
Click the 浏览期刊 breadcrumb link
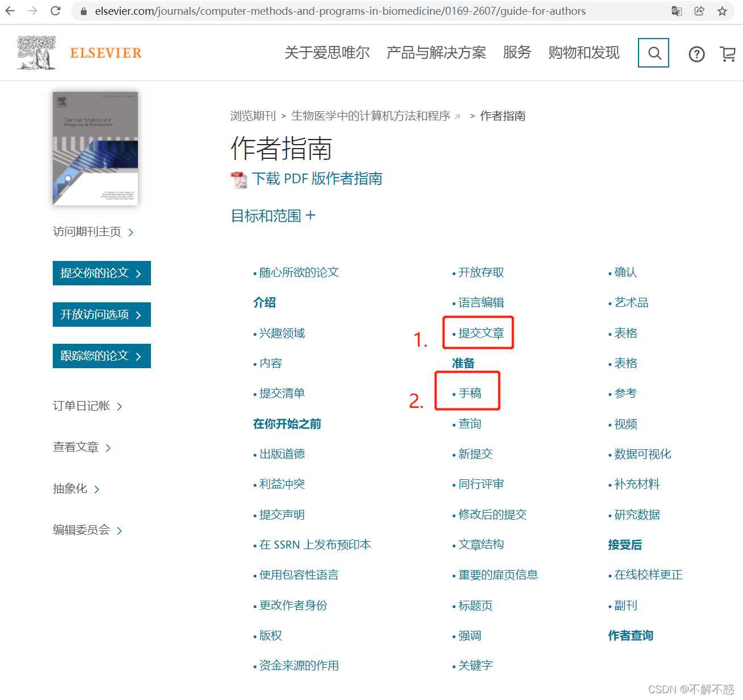click(x=253, y=116)
